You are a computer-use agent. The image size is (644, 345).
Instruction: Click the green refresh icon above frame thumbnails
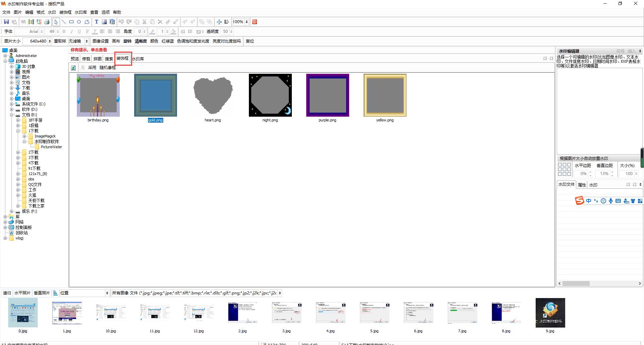point(73,68)
